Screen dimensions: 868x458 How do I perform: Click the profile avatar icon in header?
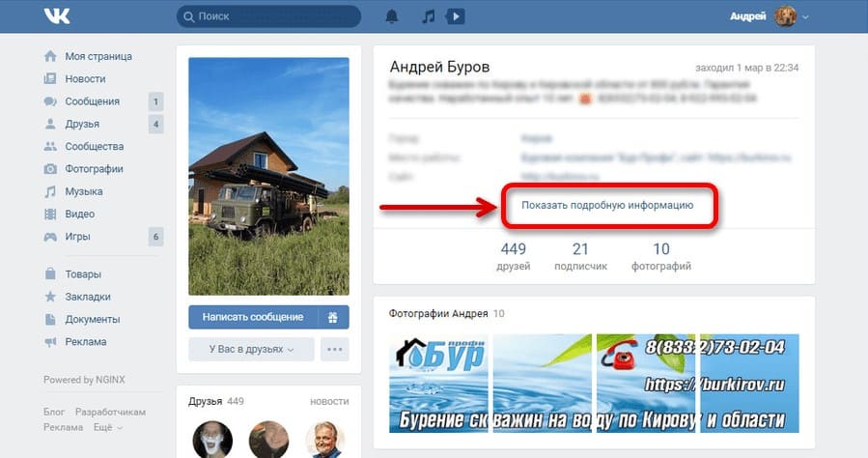tap(785, 16)
